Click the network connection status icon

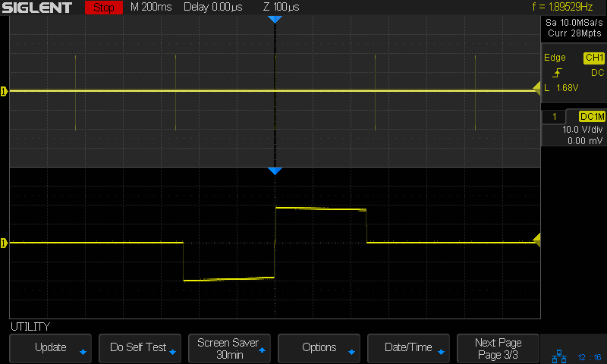coord(558,356)
